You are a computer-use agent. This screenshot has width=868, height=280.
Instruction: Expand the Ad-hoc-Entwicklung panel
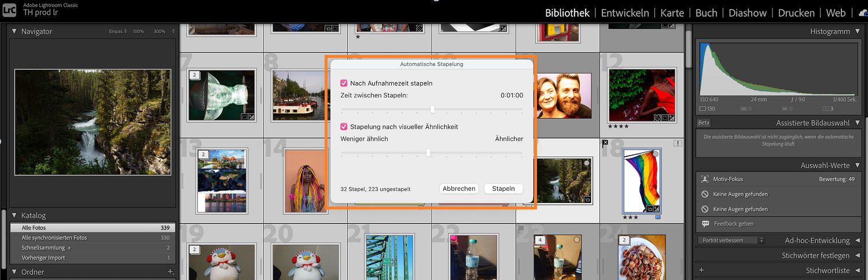pos(857,240)
